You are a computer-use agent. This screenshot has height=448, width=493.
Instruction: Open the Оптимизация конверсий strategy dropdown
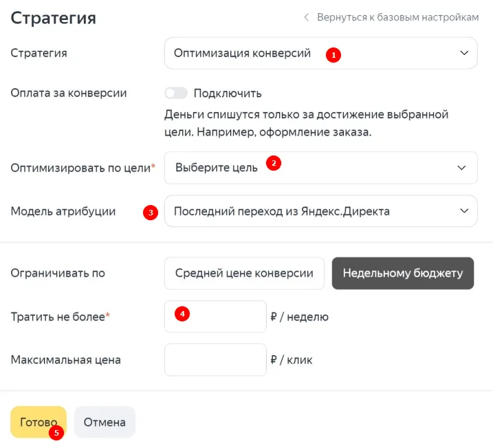320,53
